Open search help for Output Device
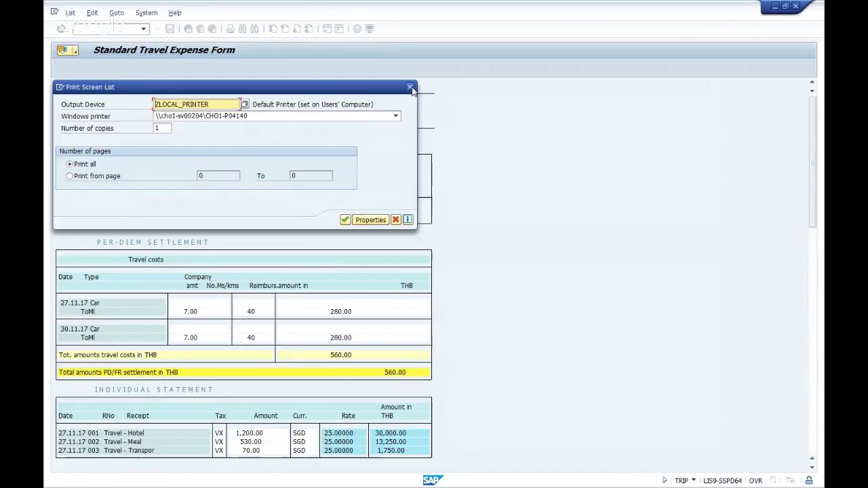Viewport: 868px width, 488px height. 245,104
